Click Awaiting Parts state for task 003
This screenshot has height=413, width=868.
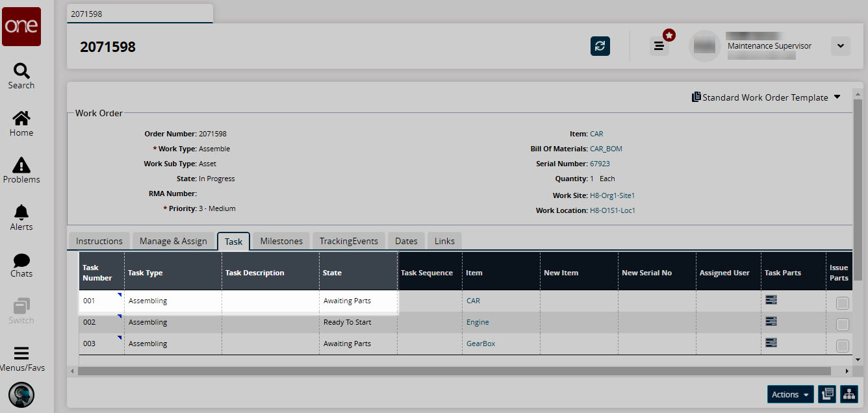[358, 344]
